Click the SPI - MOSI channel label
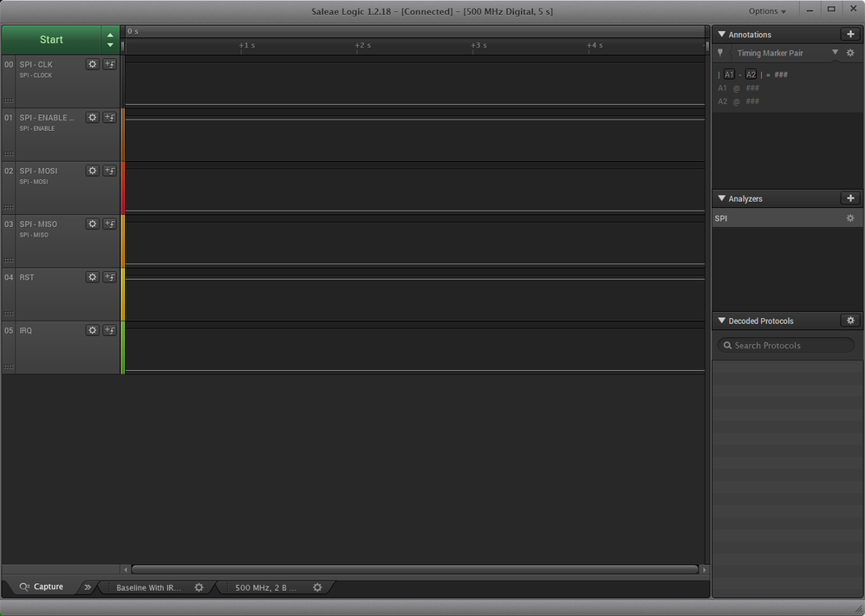The image size is (865, 616). pos(38,171)
